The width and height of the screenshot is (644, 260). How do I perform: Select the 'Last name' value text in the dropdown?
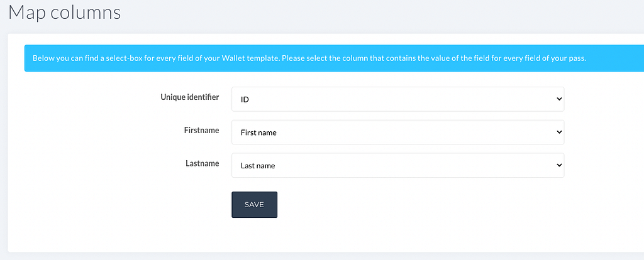pyautogui.click(x=258, y=166)
